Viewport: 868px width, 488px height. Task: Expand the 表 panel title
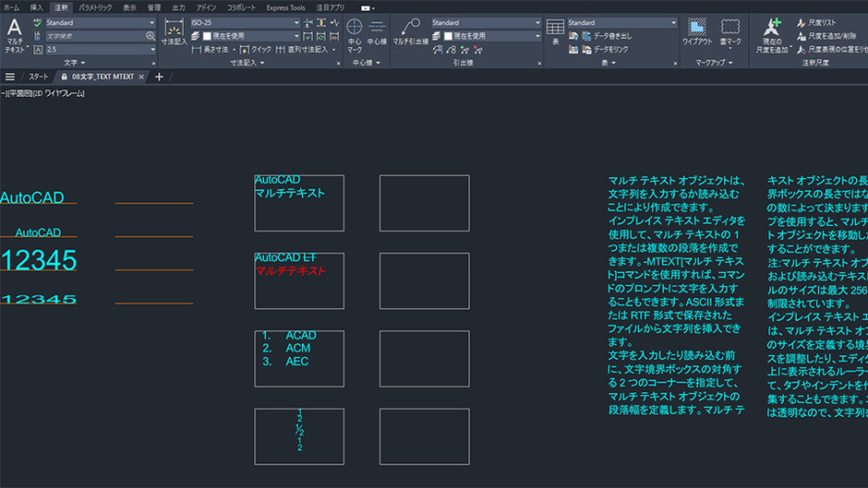click(609, 63)
